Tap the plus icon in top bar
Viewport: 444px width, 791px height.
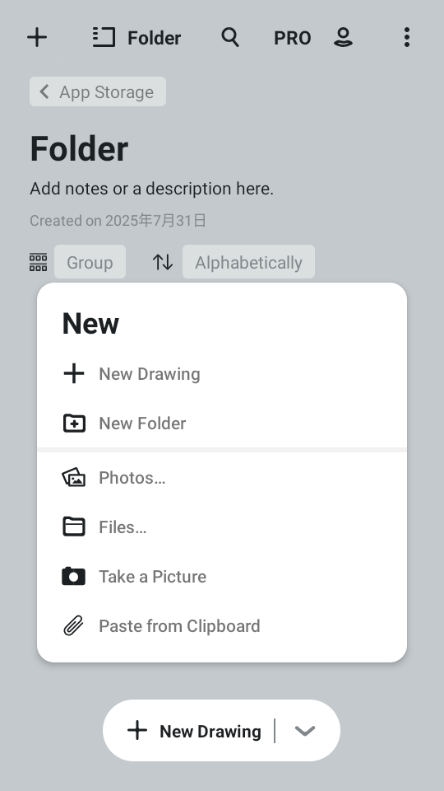(x=37, y=37)
